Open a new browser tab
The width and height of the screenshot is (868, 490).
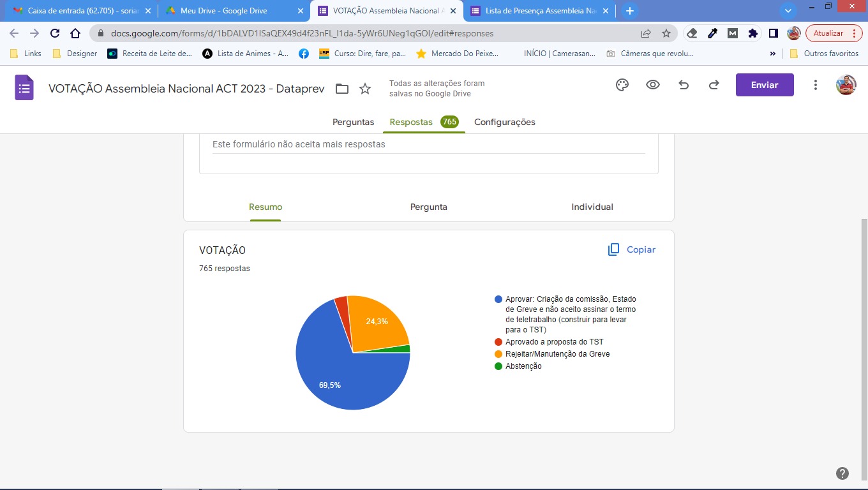(x=630, y=11)
